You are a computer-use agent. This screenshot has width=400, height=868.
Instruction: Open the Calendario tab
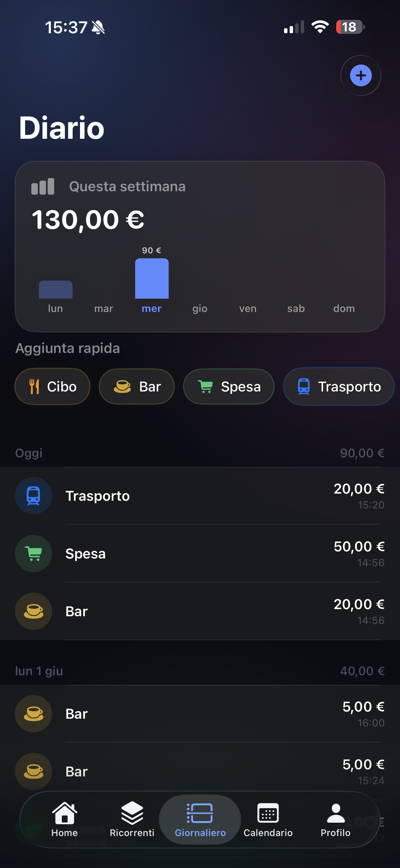(x=268, y=820)
